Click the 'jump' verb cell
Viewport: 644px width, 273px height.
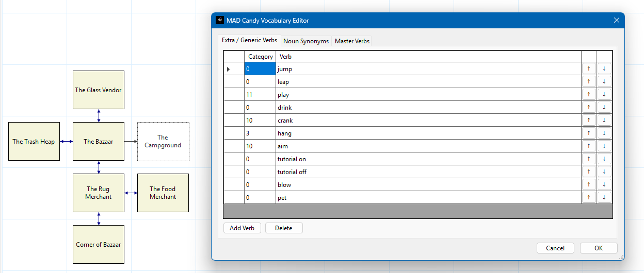click(x=428, y=69)
